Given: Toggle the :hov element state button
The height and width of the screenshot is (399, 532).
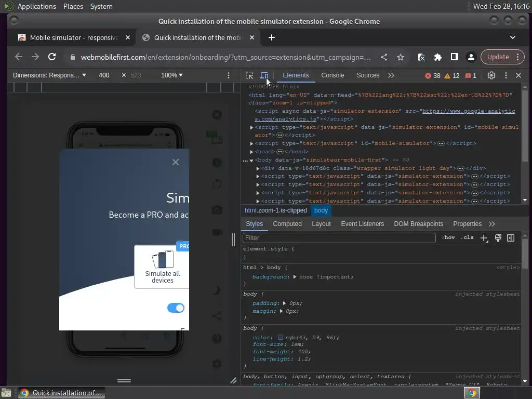Looking at the screenshot, I should click(448, 237).
